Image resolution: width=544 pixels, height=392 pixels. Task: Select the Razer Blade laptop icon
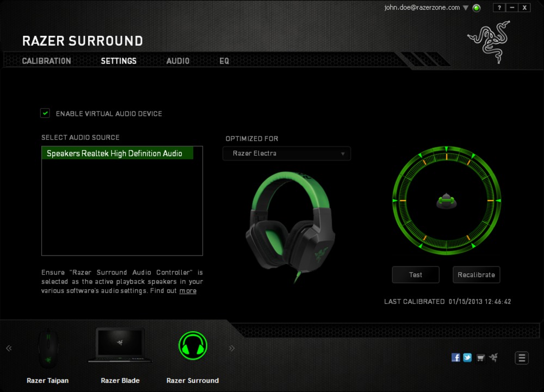tap(120, 345)
